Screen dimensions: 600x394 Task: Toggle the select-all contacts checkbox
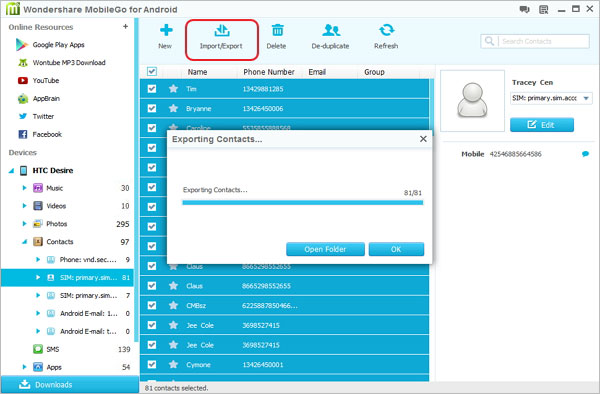[152, 72]
